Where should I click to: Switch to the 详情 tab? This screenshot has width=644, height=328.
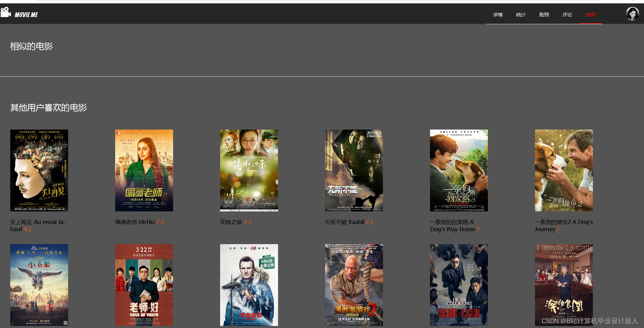[x=498, y=15]
